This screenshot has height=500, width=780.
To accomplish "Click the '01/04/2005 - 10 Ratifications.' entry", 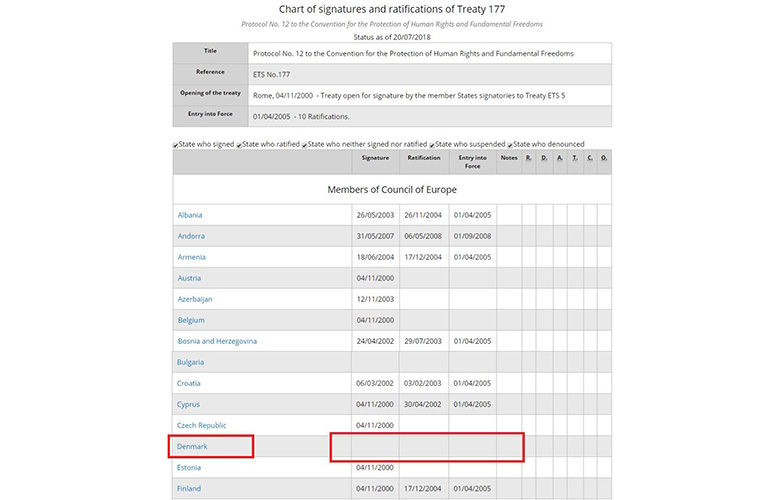I will (301, 116).
